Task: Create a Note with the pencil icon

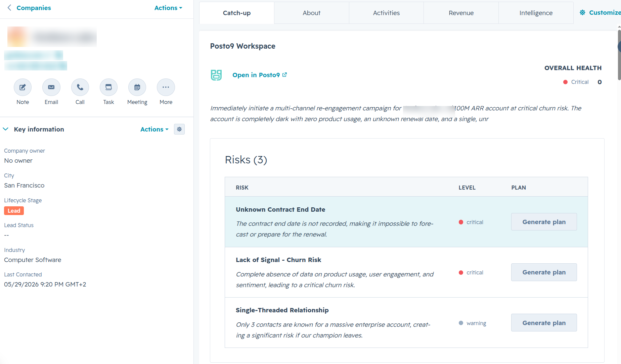Action: 23,87
